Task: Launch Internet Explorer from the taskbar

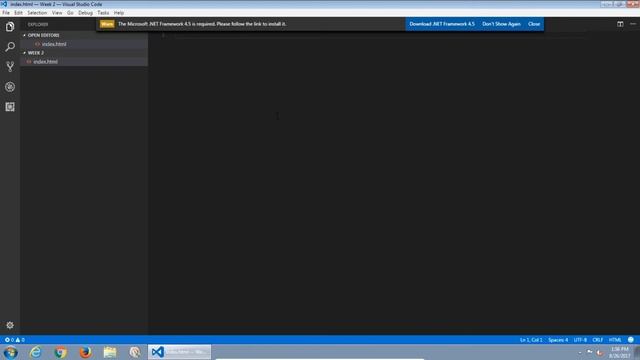Action: (x=36, y=352)
